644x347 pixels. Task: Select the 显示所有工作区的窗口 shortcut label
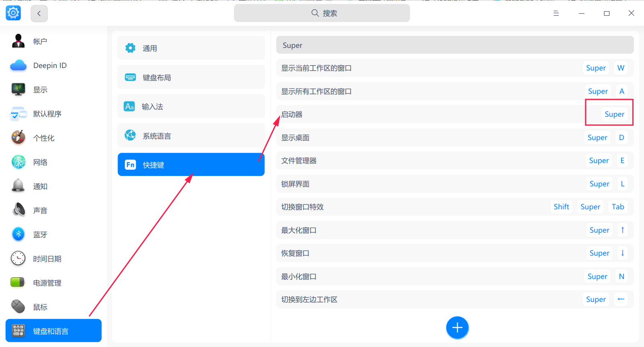click(x=316, y=91)
